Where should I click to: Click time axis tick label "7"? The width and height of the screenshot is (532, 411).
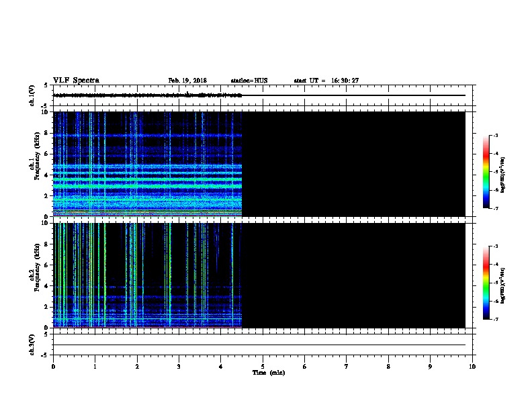347,366
